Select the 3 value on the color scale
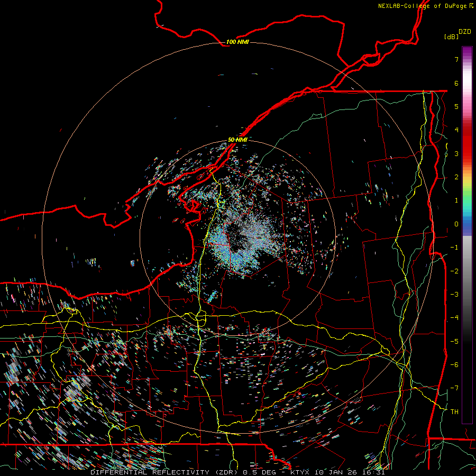The height and width of the screenshot is (476, 476). [456, 153]
